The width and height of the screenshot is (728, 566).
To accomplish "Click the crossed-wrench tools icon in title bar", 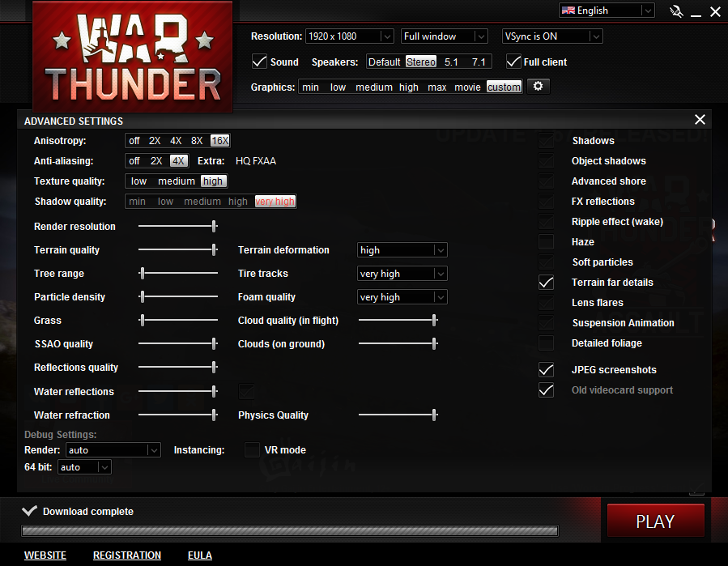I will click(x=676, y=11).
